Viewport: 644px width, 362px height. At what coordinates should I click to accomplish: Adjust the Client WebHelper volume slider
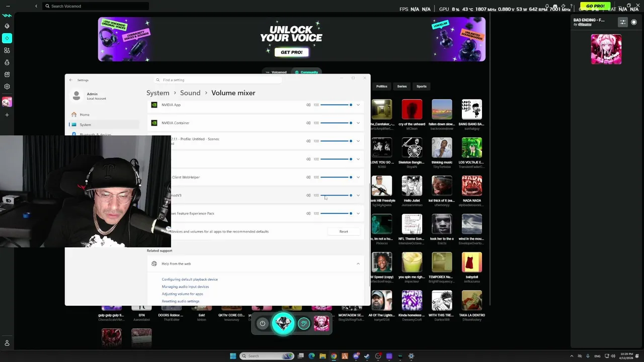coord(336,177)
